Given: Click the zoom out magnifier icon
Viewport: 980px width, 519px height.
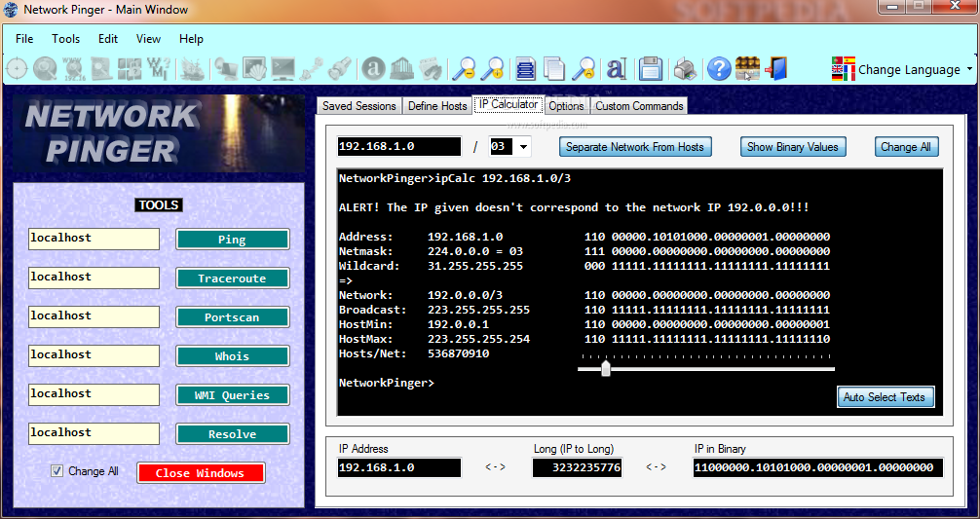Looking at the screenshot, I should coord(464,69).
